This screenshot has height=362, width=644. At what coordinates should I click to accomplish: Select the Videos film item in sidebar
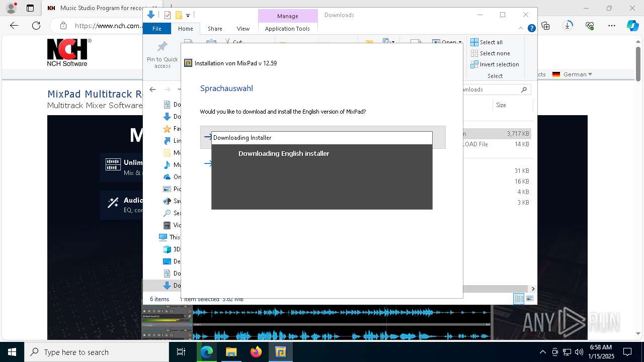pyautogui.click(x=167, y=225)
